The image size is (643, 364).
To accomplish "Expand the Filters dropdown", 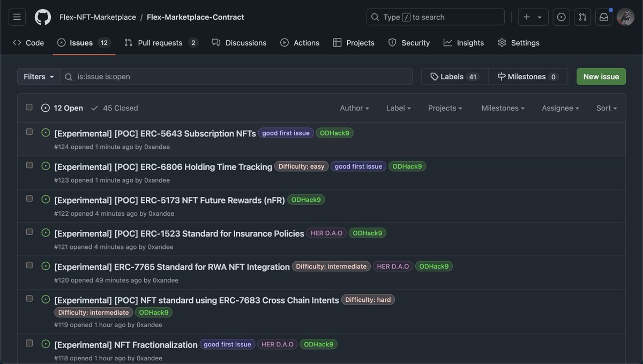I will (x=39, y=77).
